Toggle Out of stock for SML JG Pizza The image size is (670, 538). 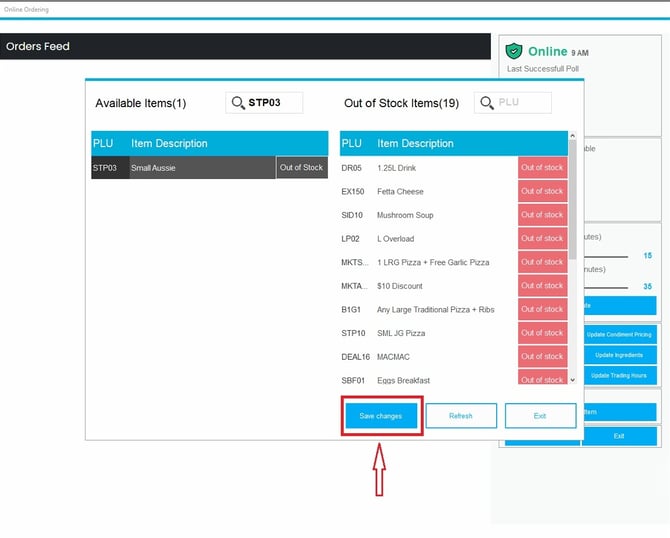tap(542, 332)
